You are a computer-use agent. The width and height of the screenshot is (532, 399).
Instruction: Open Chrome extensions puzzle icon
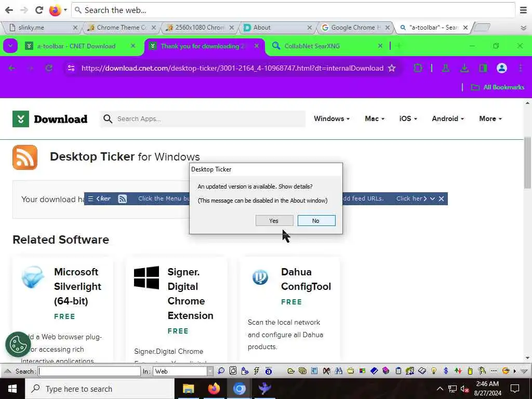click(x=418, y=68)
